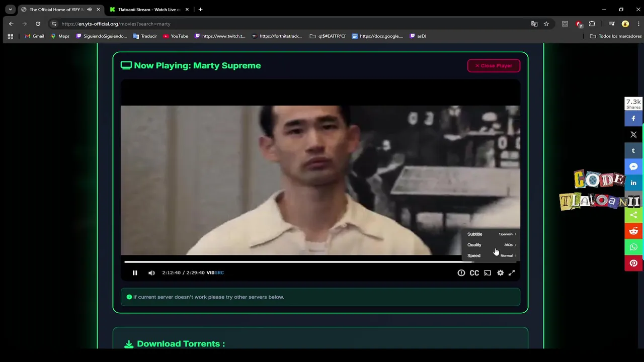
Task: Click the green ShareThis icon
Action: [x=633, y=215]
